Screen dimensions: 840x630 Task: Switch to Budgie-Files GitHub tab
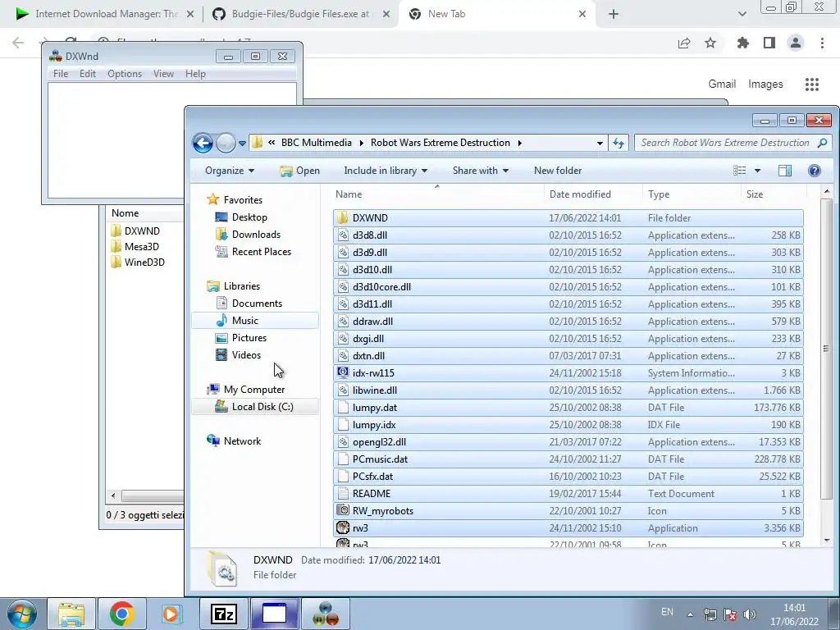[x=300, y=14]
